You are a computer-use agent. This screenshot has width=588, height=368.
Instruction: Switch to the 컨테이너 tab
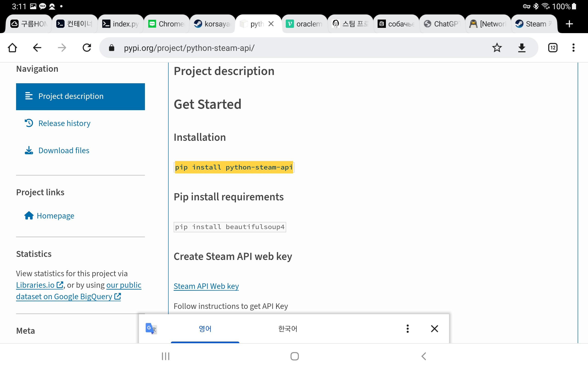75,24
